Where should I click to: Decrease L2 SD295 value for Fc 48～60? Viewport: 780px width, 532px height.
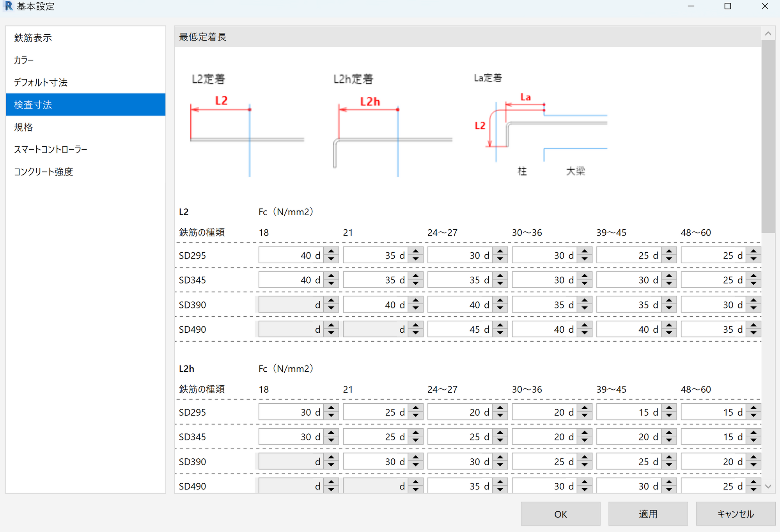[753, 259]
